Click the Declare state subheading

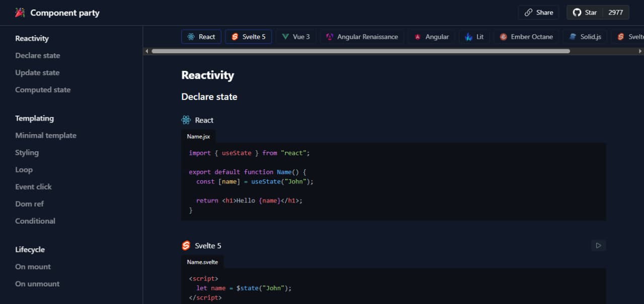coord(209,96)
